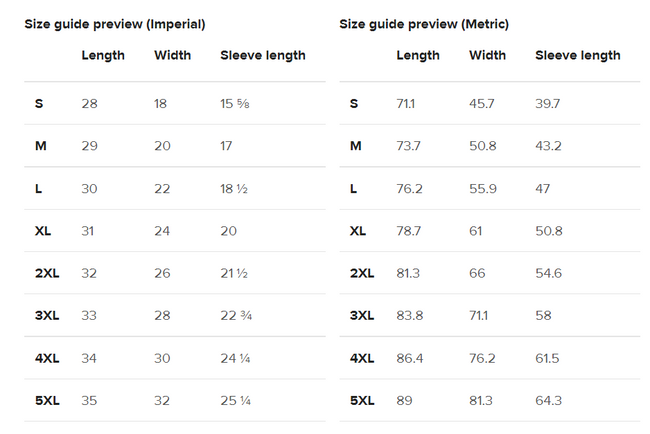The height and width of the screenshot is (434, 650).
Task: Click Sleeve length header in Metric table
Action: [x=578, y=56]
